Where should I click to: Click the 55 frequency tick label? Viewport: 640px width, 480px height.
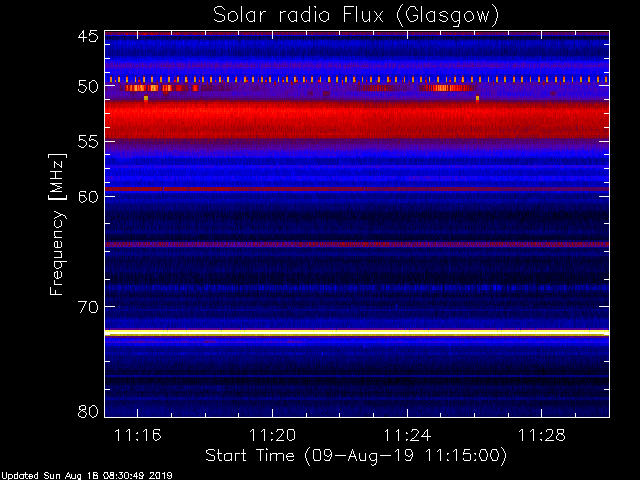tap(88, 142)
